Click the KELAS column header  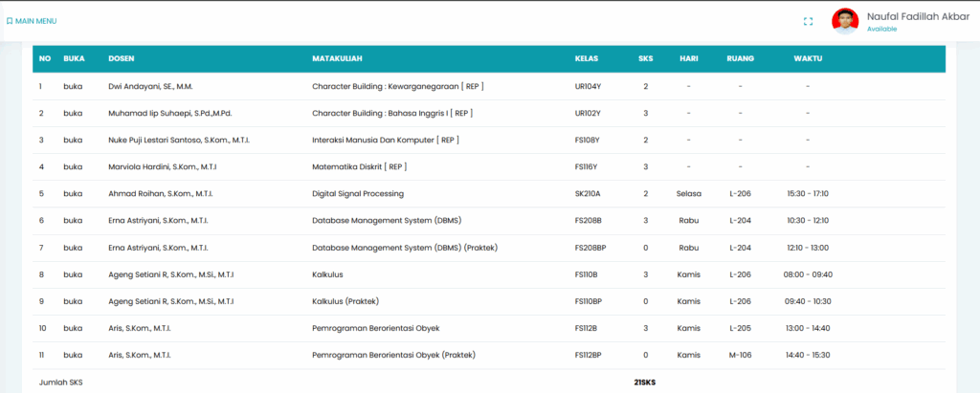587,58
